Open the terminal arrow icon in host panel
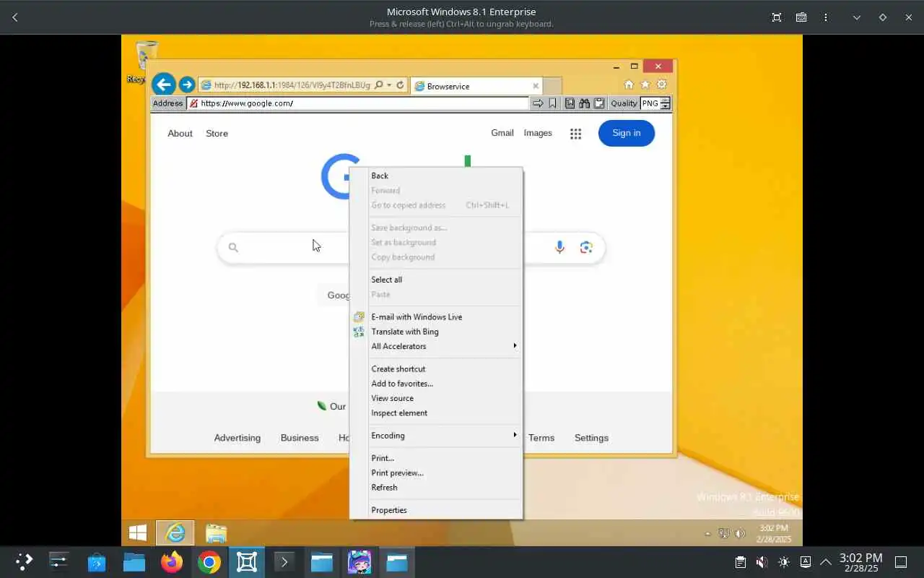The height and width of the screenshot is (578, 924). pyautogui.click(x=284, y=562)
